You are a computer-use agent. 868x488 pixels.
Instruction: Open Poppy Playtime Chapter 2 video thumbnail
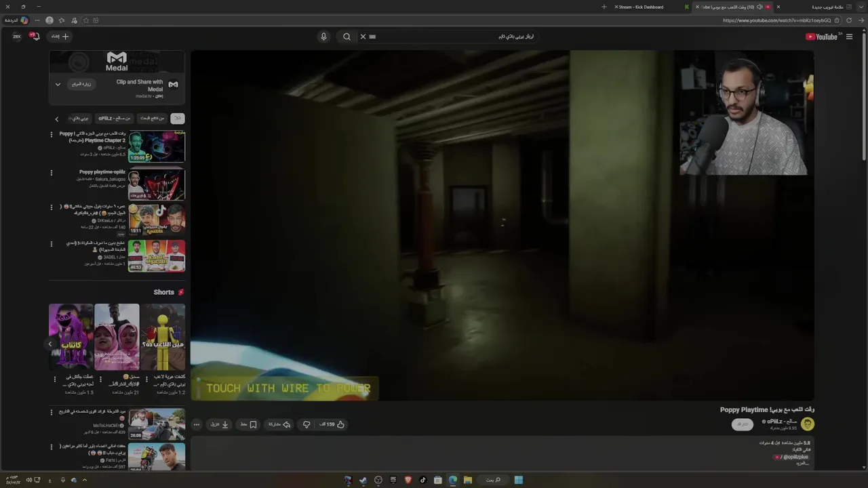[x=157, y=146]
